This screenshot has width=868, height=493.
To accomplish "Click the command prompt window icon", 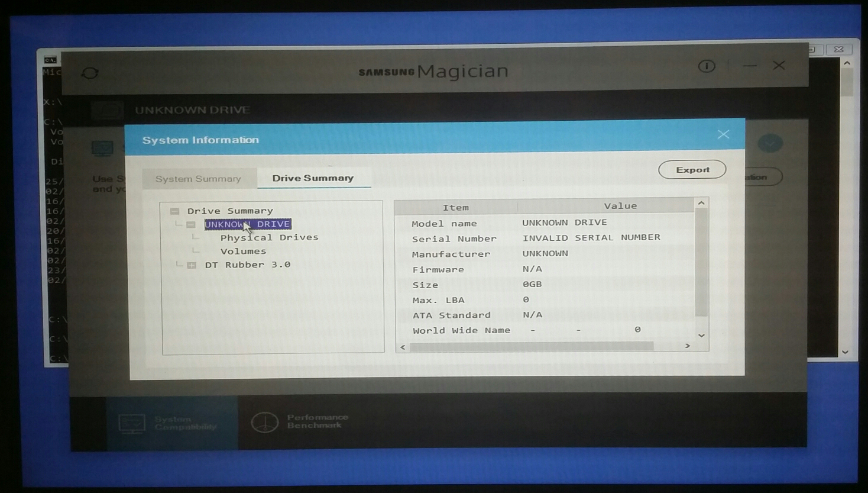I will 50,60.
